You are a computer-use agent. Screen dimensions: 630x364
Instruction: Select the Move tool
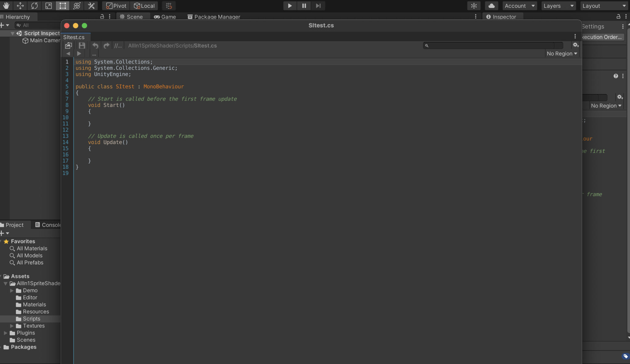tap(20, 6)
